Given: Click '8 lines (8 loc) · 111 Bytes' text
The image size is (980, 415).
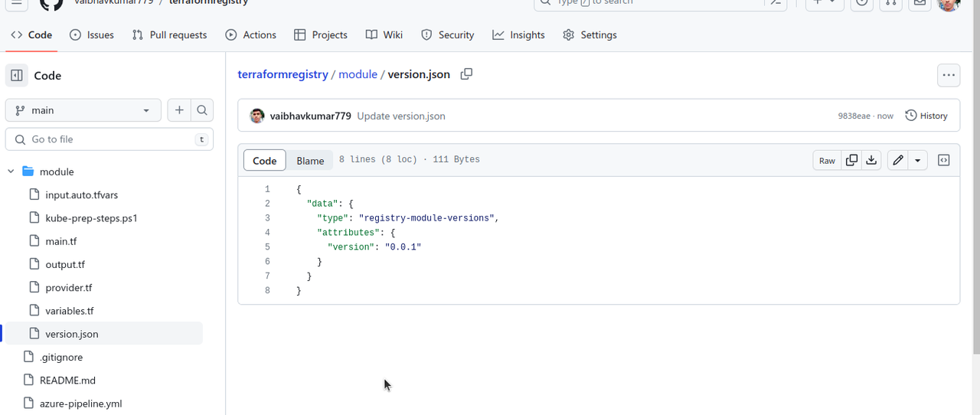Looking at the screenshot, I should click(x=410, y=159).
